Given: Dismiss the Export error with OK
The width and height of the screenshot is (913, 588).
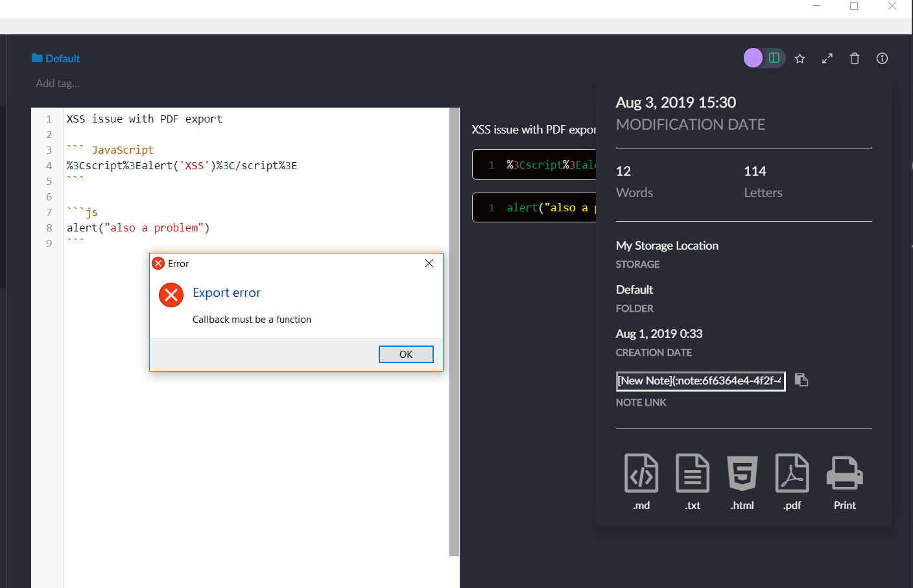Looking at the screenshot, I should 406,354.
